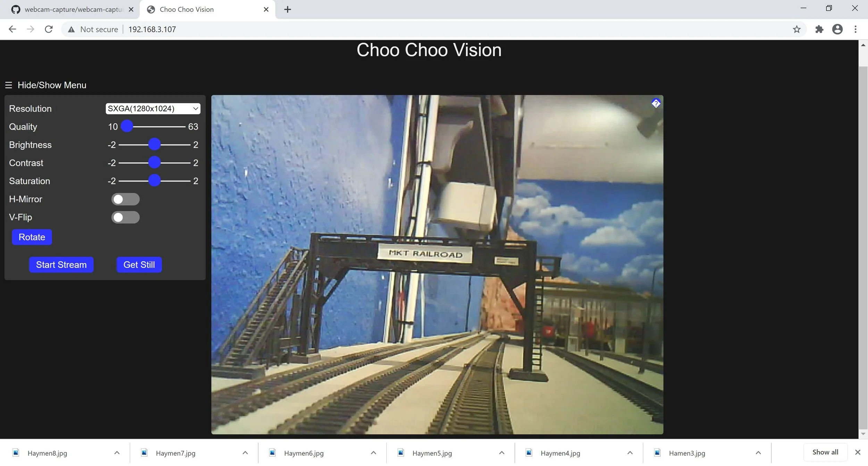The image size is (868, 466).
Task: Click the Hide/Show Menu hamburger icon
Action: (9, 85)
